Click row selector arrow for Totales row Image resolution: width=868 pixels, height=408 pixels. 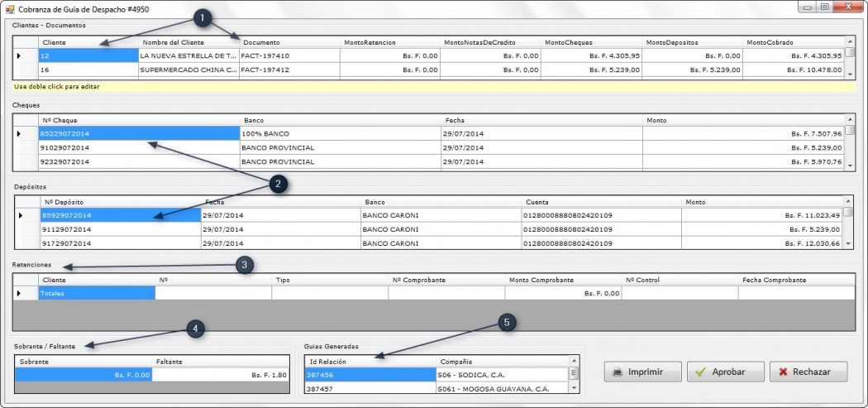coord(19,293)
